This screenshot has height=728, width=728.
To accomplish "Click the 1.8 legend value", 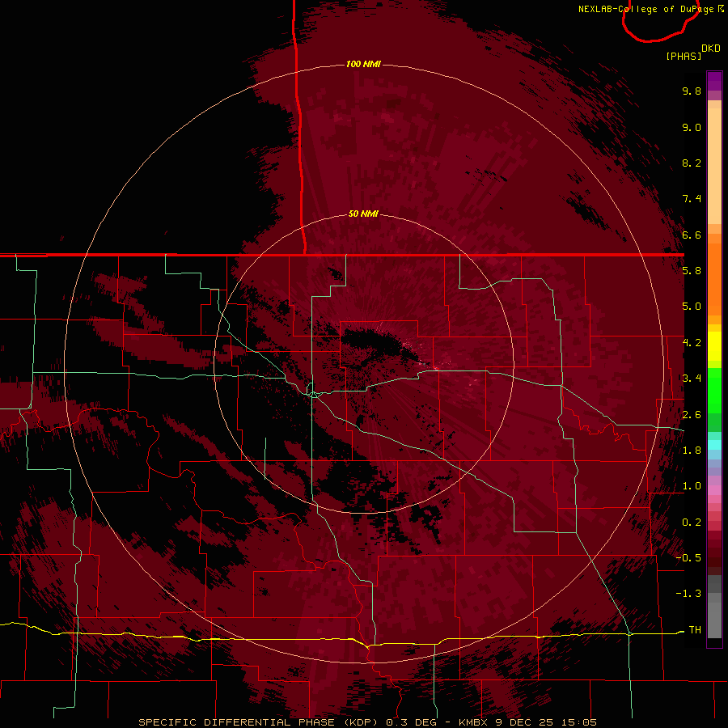I will (692, 451).
